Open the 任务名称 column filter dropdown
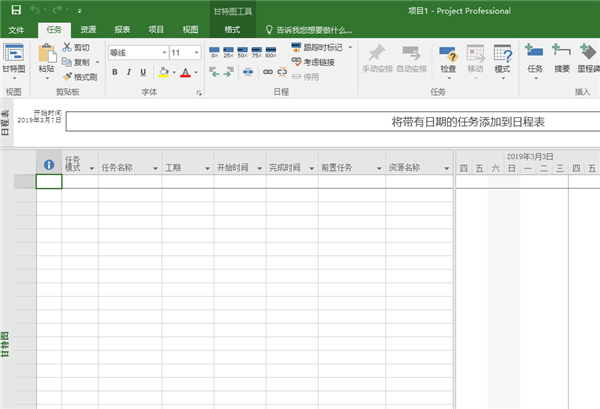 click(x=154, y=168)
